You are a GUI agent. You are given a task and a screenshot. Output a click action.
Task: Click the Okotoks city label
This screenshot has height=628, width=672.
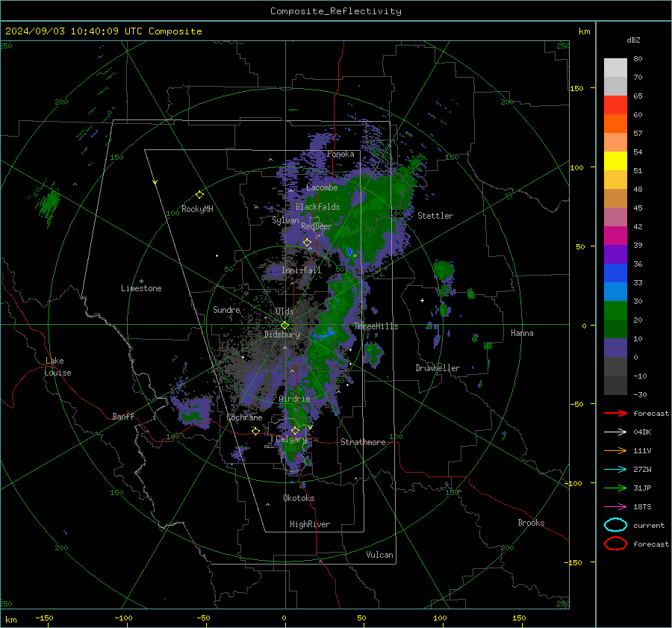[299, 498]
